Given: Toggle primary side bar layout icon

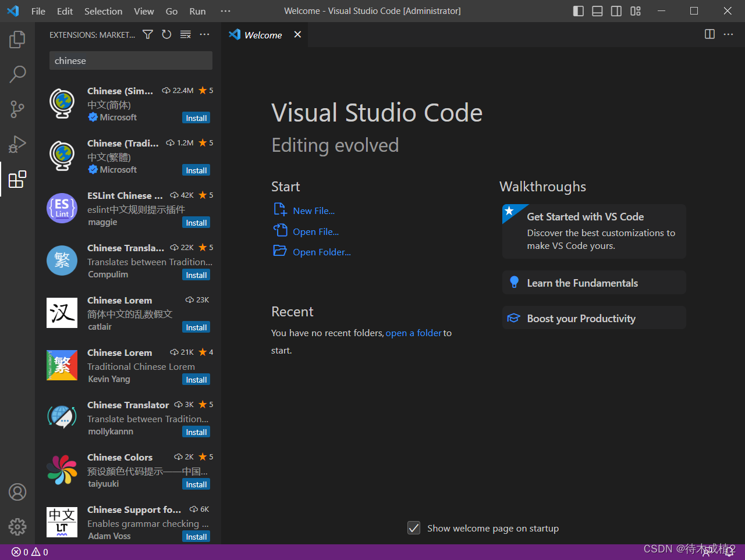Looking at the screenshot, I should point(579,11).
